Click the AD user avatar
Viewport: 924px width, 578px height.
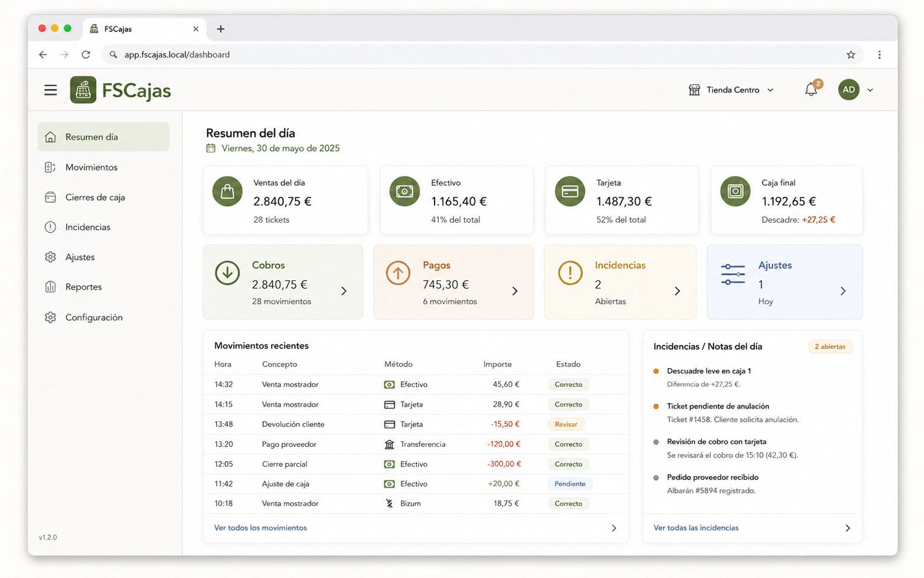(849, 90)
